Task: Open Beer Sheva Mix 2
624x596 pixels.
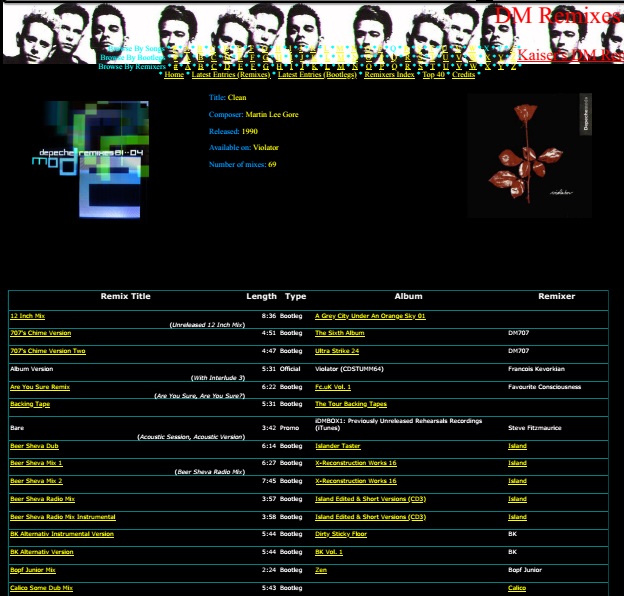Action: [36, 481]
